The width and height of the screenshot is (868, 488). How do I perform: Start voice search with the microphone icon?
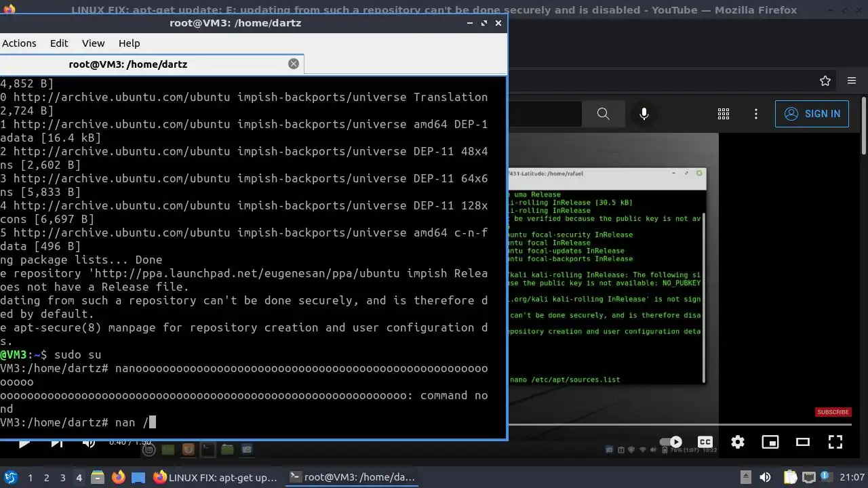pyautogui.click(x=644, y=114)
